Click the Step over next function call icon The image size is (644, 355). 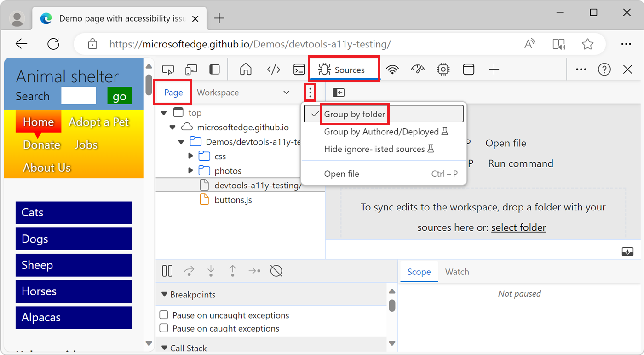coord(189,271)
